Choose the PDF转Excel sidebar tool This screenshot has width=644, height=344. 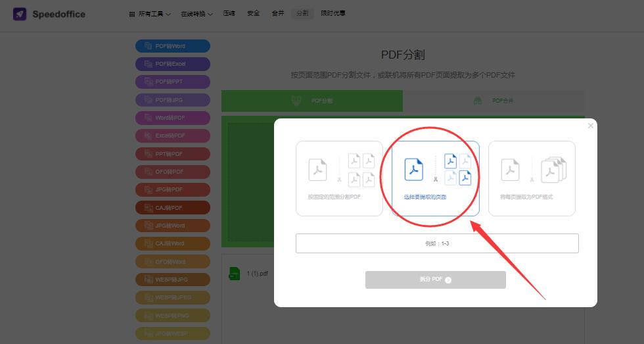pyautogui.click(x=173, y=64)
